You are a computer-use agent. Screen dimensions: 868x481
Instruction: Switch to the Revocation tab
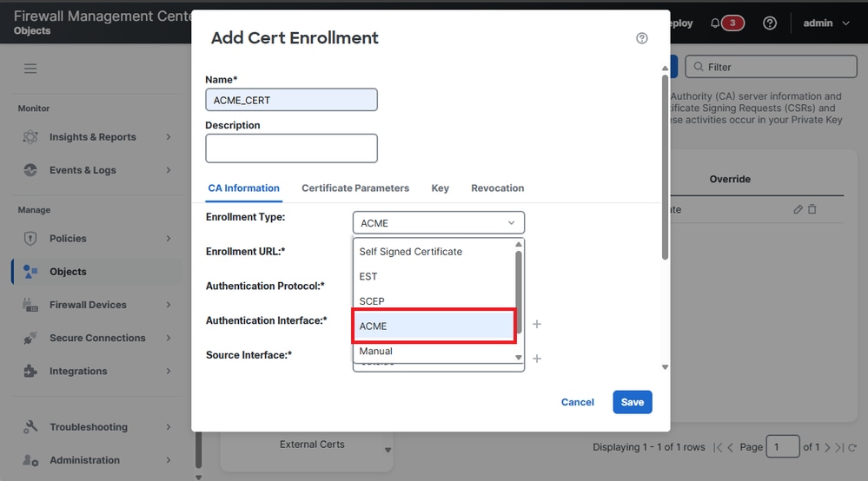tap(497, 188)
